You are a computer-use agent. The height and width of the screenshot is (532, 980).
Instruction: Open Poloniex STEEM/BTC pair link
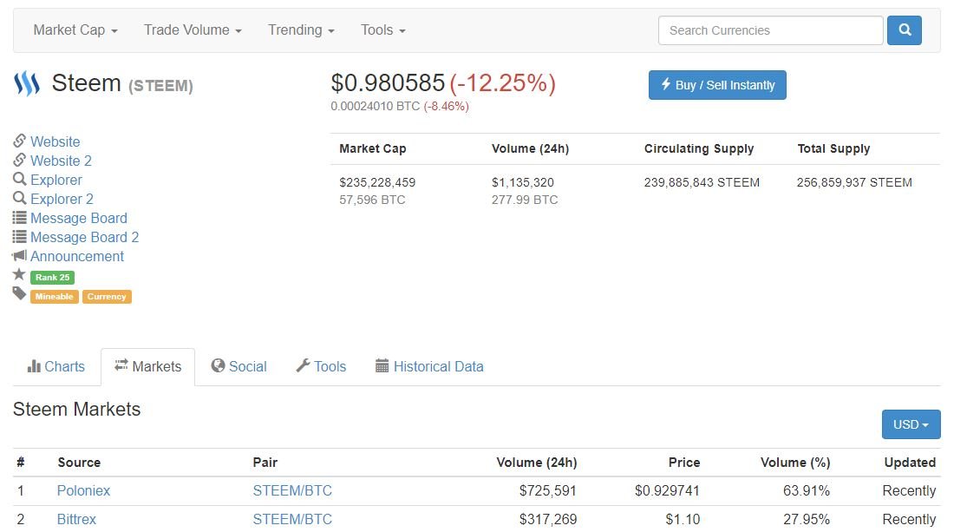tap(292, 490)
